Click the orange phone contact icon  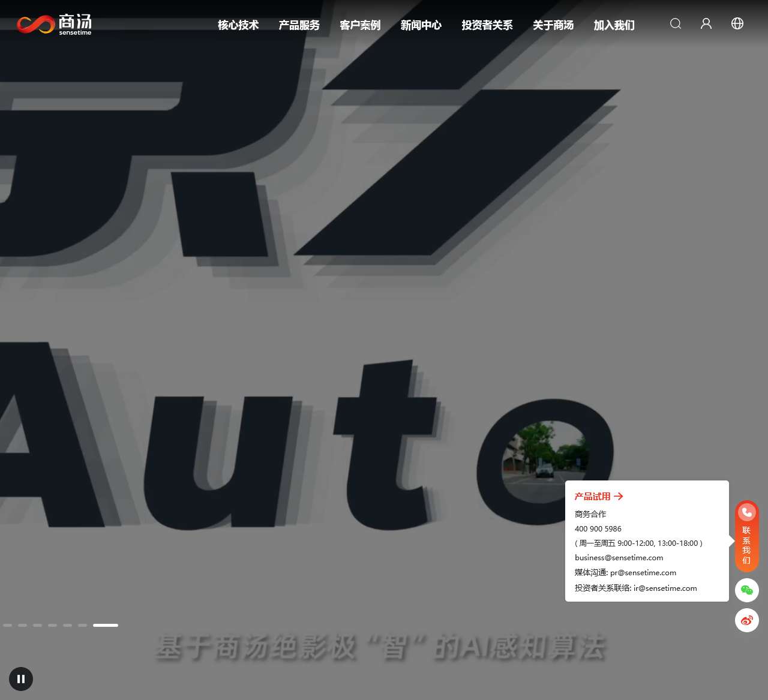point(747,513)
